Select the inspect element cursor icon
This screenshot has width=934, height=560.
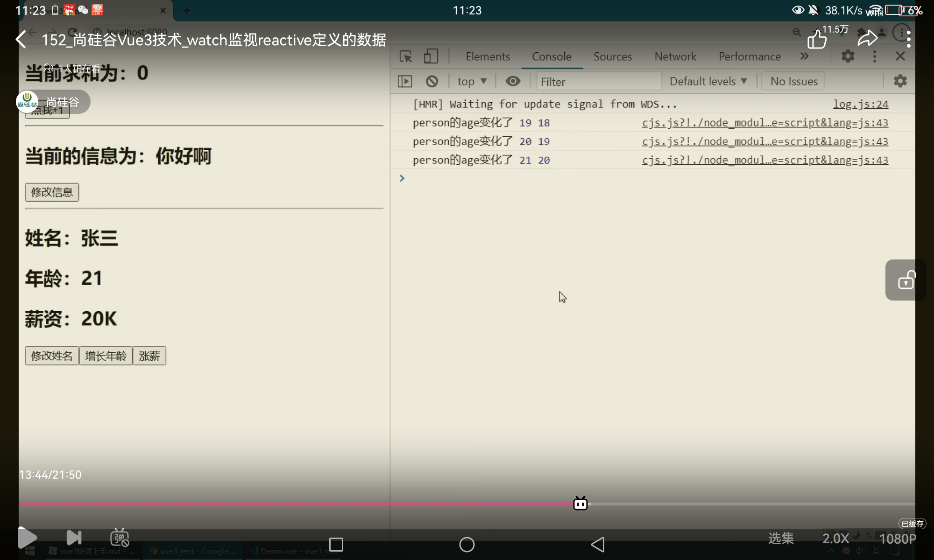(x=405, y=56)
